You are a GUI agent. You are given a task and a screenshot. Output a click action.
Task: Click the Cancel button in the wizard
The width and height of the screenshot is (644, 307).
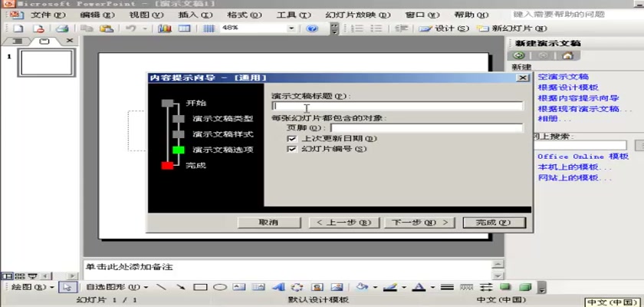(269, 223)
